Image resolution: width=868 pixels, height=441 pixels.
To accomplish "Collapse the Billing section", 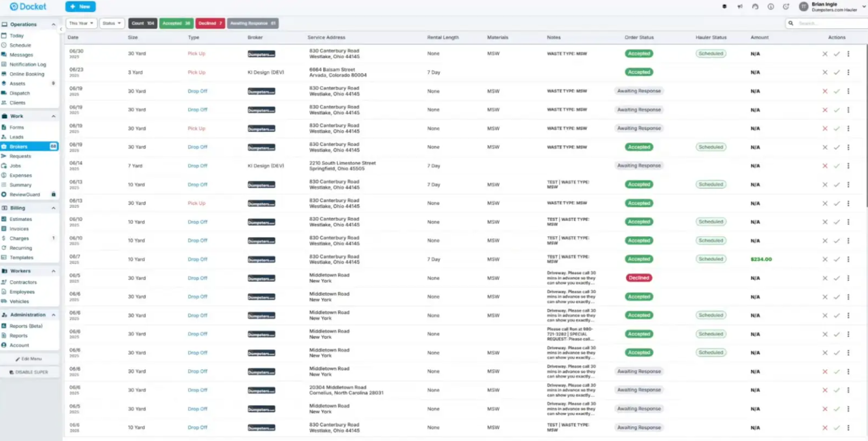I will tap(53, 208).
